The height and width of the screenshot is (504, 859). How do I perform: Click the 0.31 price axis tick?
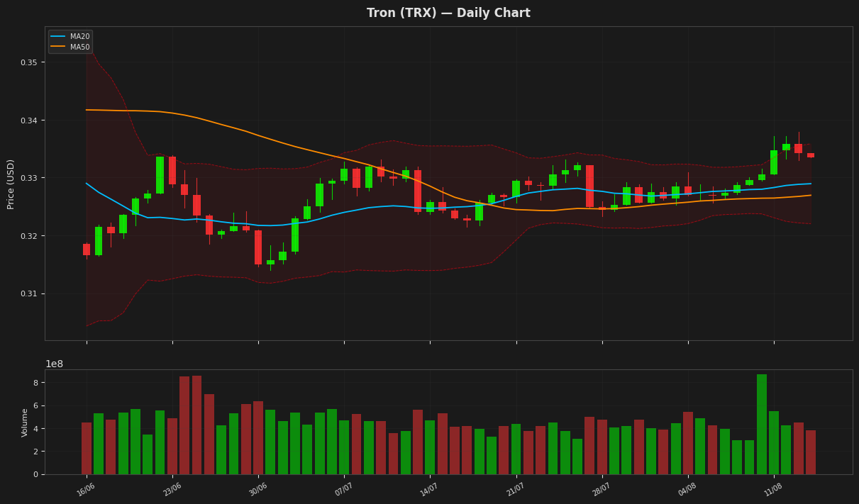coord(29,293)
